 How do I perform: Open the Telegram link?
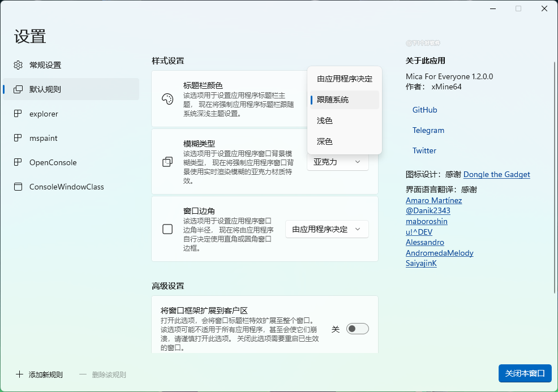click(428, 130)
